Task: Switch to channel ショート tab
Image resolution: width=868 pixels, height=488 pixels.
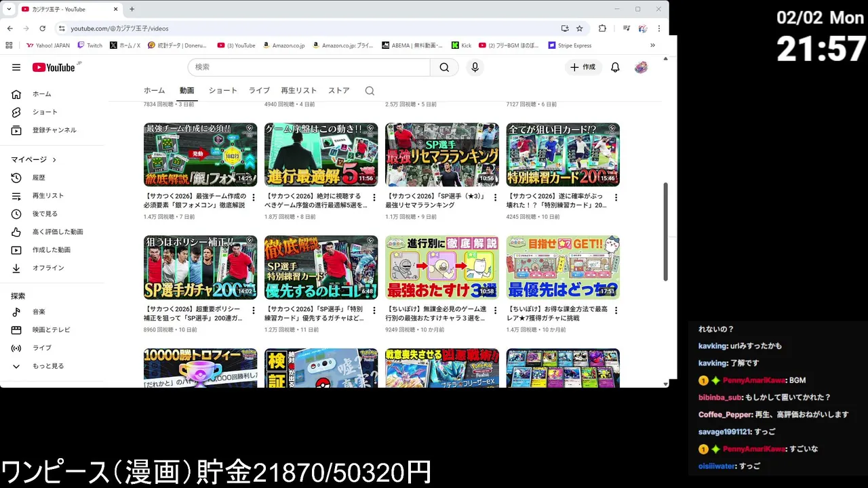Action: pyautogui.click(x=222, y=91)
